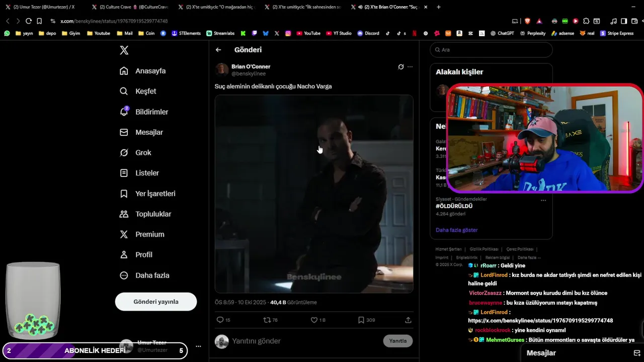The image size is (644, 362).
Task: Click the address bar URL
Action: point(114,21)
